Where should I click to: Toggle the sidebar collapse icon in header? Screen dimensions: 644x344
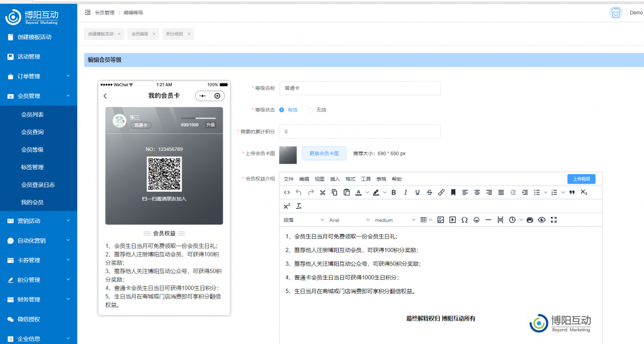pos(87,12)
